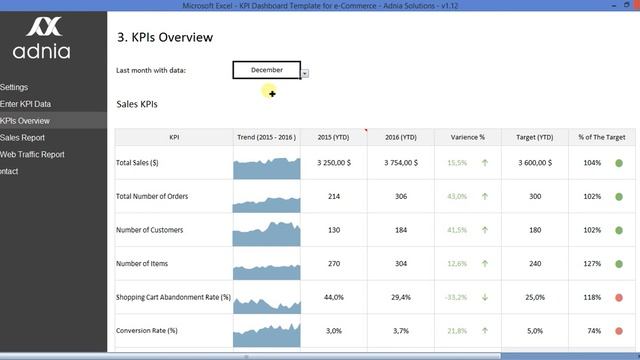Image resolution: width=640 pixels, height=360 pixels.
Task: Click the Target (YTD) column header
Action: click(x=535, y=137)
